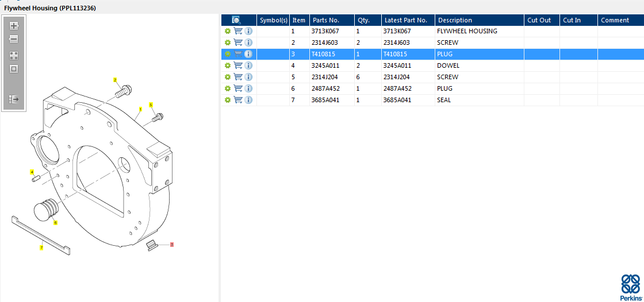
Task: Click latest part number 3685A041
Action: (397, 100)
